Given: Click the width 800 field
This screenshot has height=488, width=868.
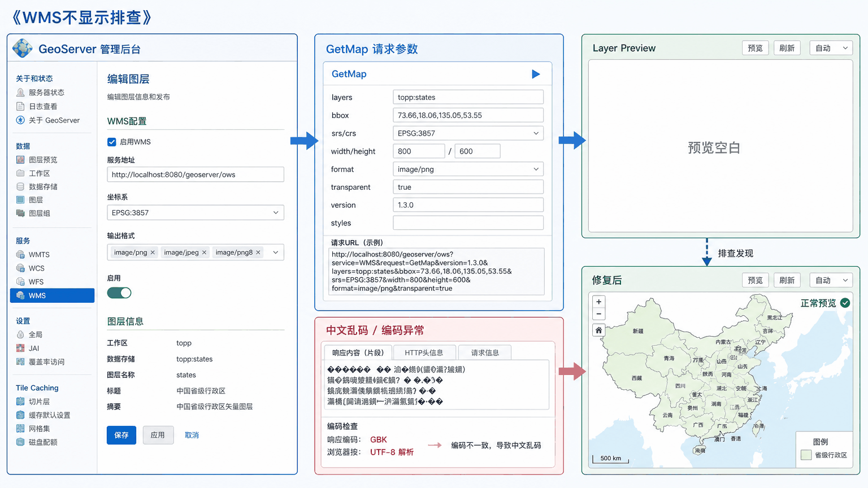Looking at the screenshot, I should (419, 151).
